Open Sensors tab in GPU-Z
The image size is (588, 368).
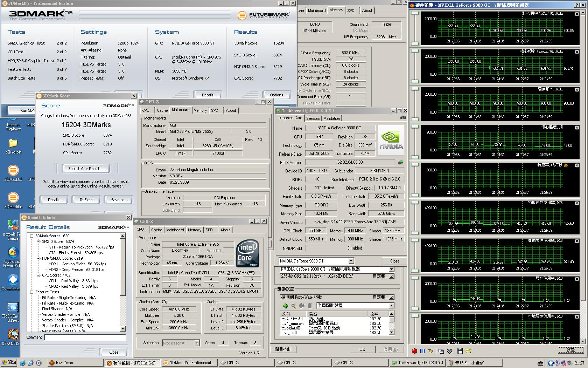[x=313, y=118]
